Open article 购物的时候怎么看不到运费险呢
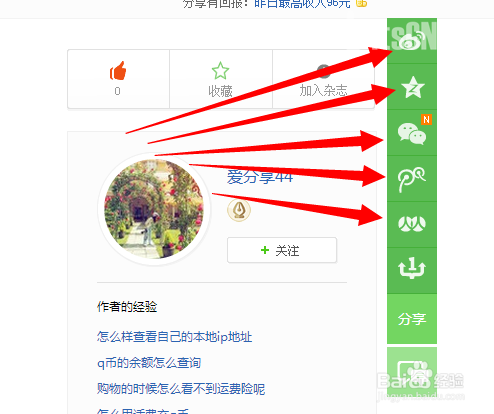Image resolution: width=494 pixels, height=414 pixels. (181, 389)
